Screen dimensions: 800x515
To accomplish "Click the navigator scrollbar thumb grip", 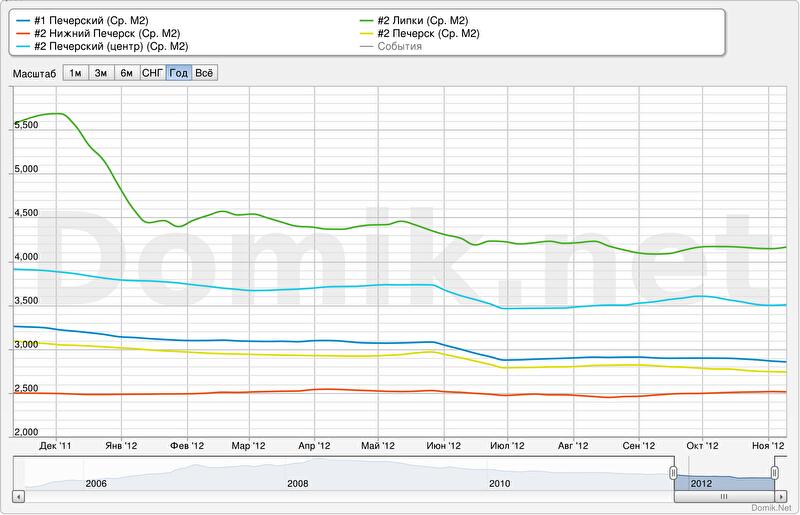I will point(724,496).
